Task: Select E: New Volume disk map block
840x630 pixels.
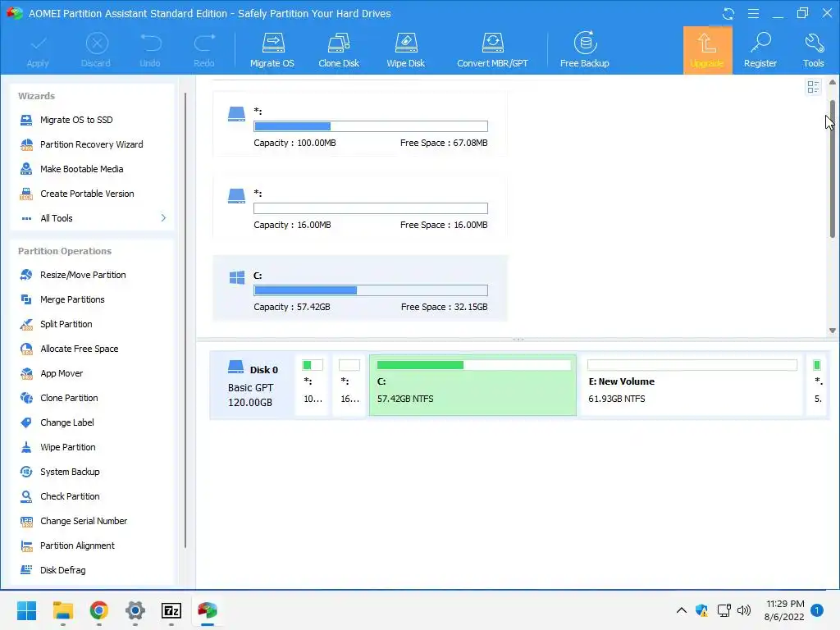Action: [x=692, y=386]
